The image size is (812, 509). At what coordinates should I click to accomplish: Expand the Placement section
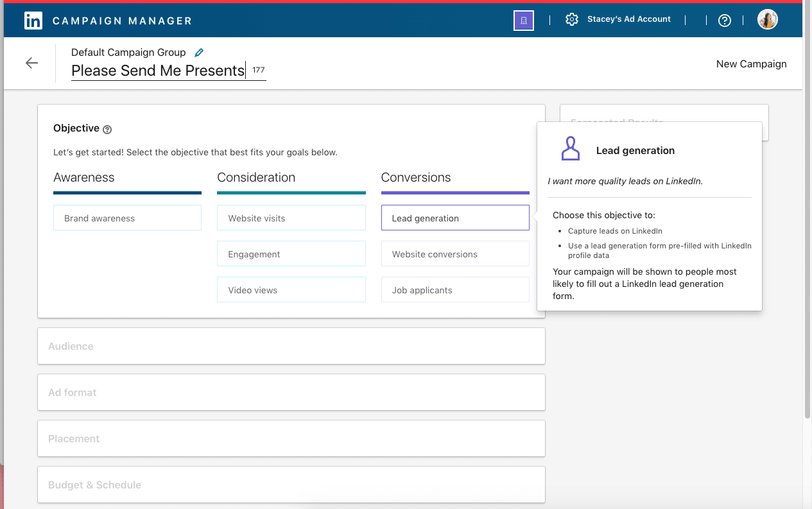tap(291, 439)
